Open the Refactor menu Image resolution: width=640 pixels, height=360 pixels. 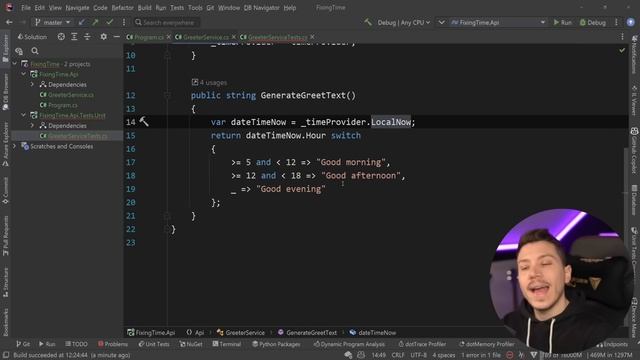122,8
